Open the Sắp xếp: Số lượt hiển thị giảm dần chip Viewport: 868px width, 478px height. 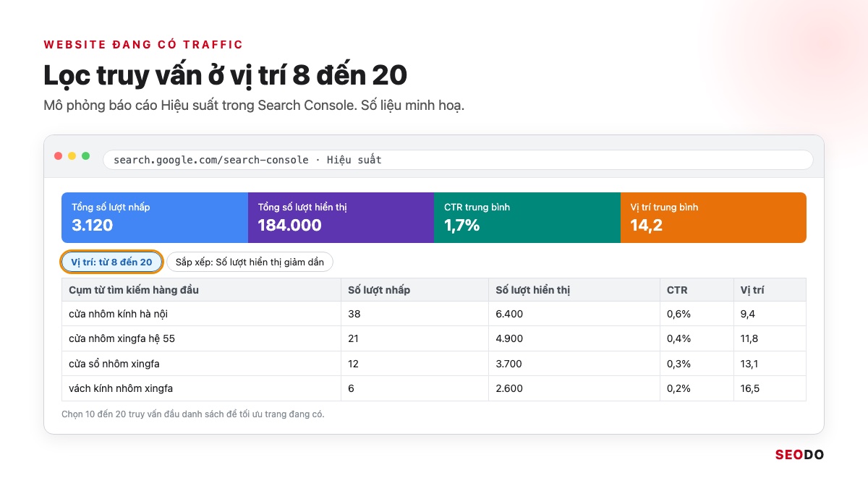250,262
